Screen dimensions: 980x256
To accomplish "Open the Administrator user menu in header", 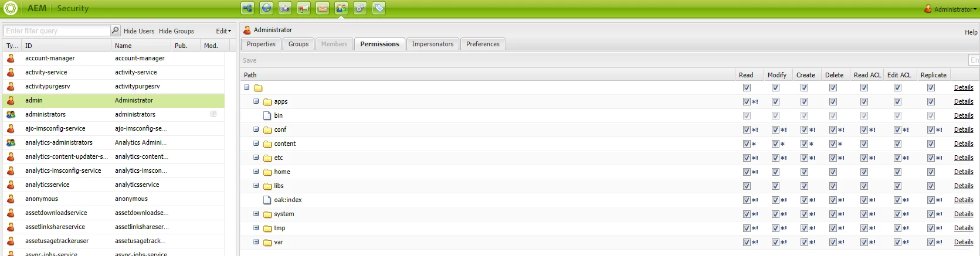I will point(951,9).
